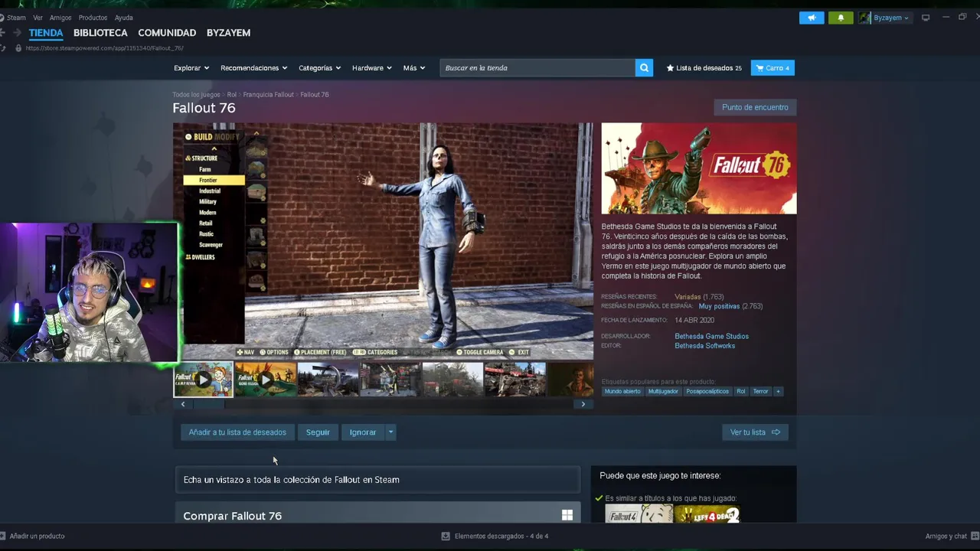Image resolution: width=980 pixels, height=551 pixels.
Task: Click Añadir un producto at bottom
Action: 32,536
